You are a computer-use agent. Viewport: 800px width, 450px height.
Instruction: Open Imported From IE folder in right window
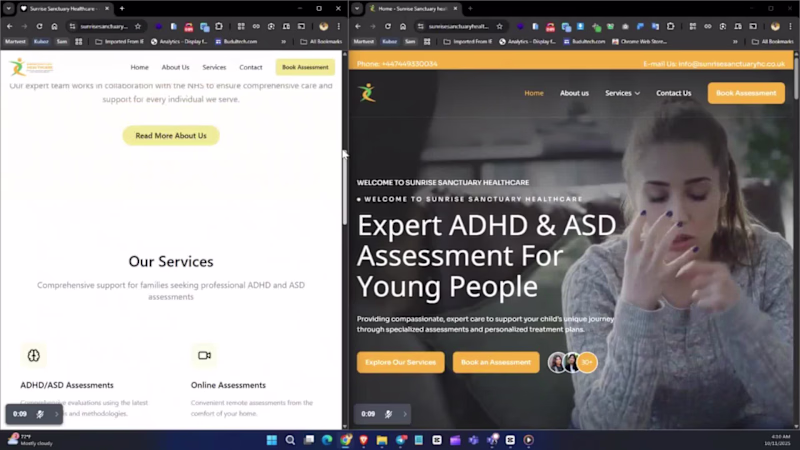coord(468,42)
